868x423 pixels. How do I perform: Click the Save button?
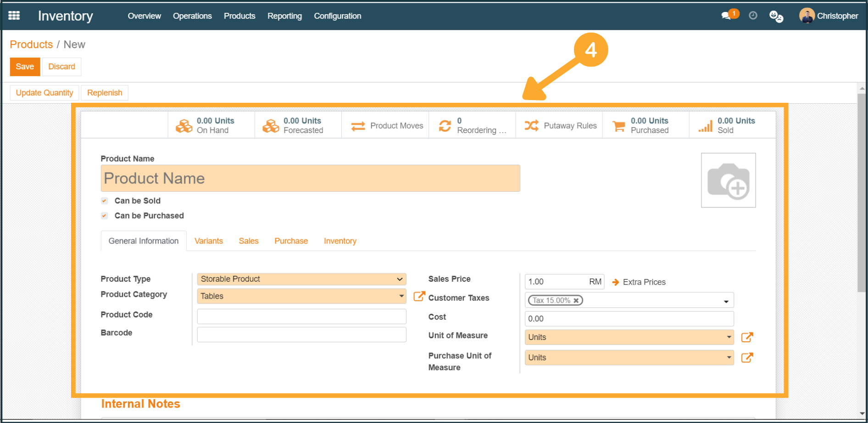(x=25, y=67)
